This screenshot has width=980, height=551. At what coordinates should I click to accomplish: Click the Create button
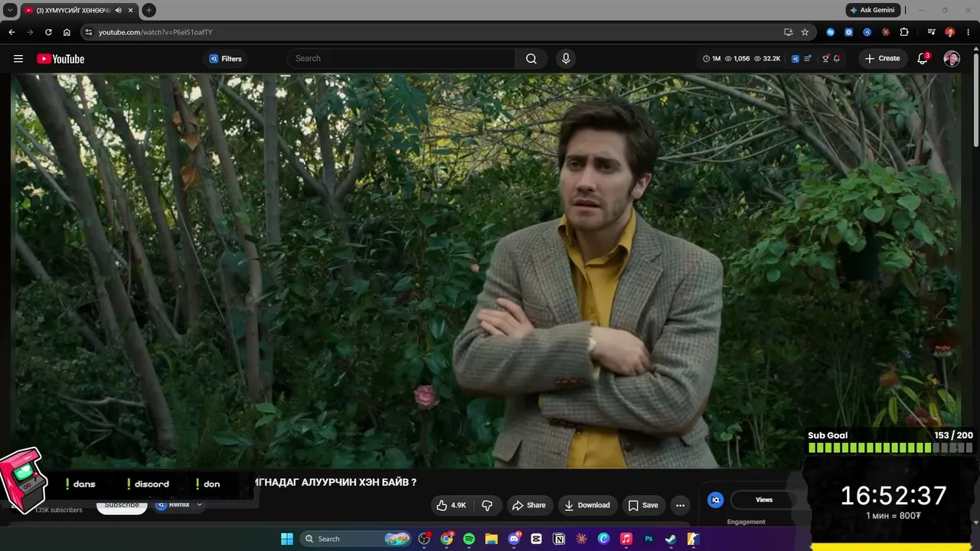click(x=883, y=59)
